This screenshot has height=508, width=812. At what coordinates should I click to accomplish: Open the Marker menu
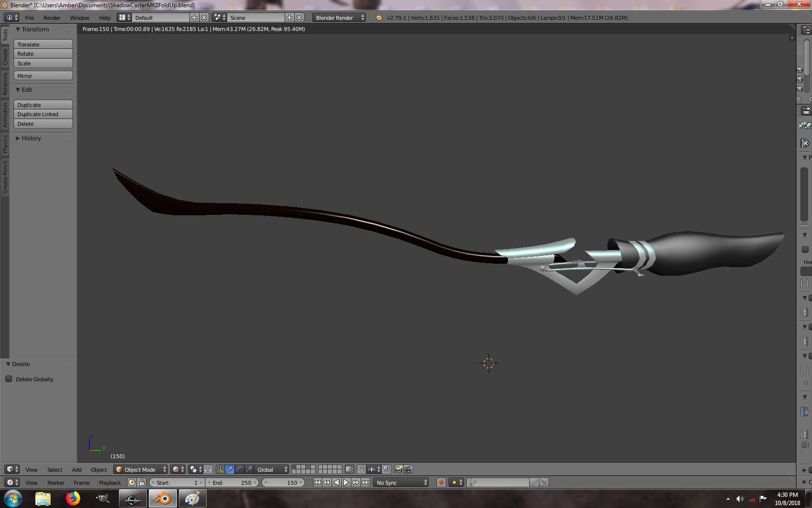click(56, 483)
